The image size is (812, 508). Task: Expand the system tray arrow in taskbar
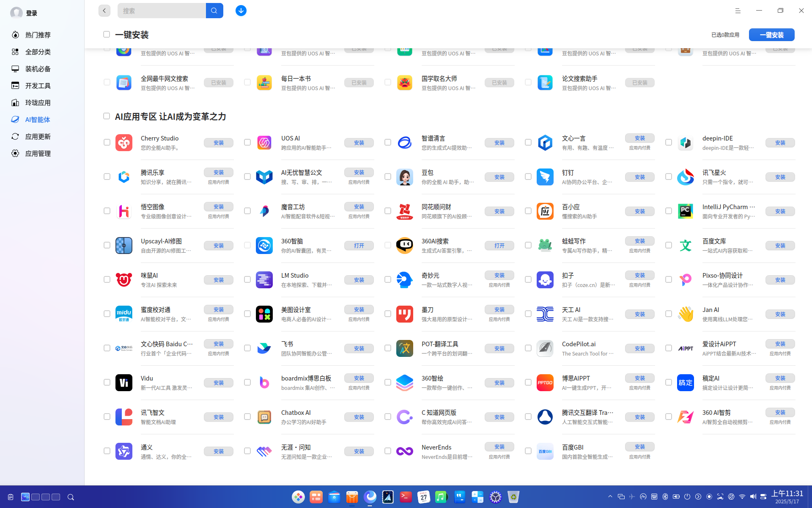click(610, 497)
